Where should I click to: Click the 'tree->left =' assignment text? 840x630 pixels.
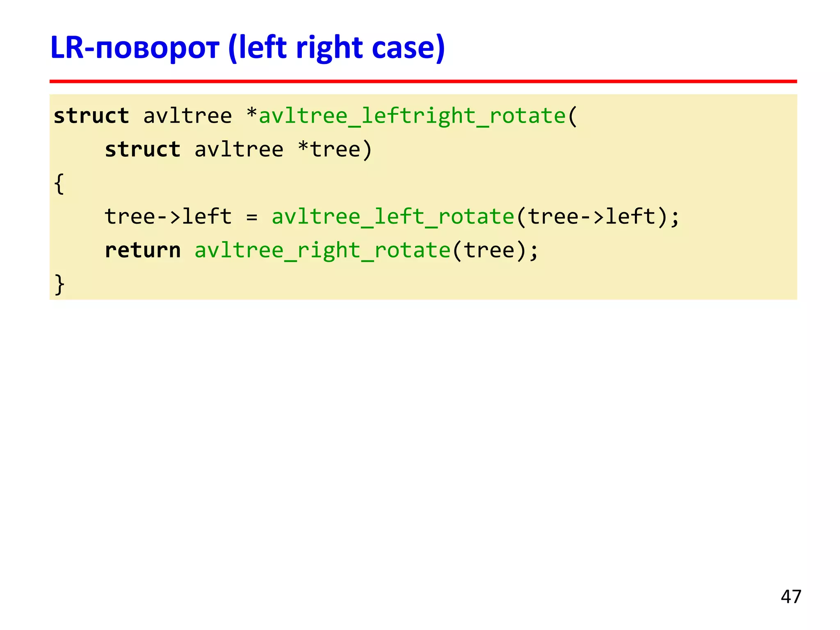pos(181,217)
